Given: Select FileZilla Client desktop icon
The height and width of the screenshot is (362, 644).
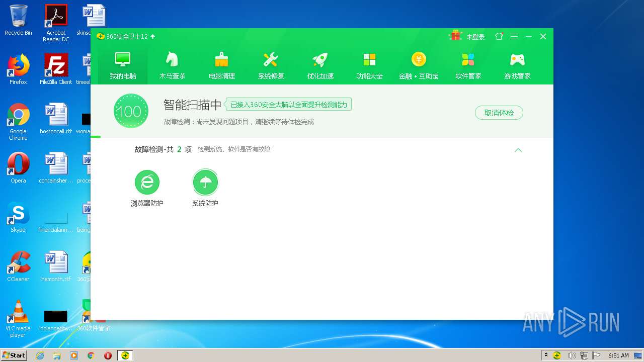Looking at the screenshot, I should pos(56,69).
